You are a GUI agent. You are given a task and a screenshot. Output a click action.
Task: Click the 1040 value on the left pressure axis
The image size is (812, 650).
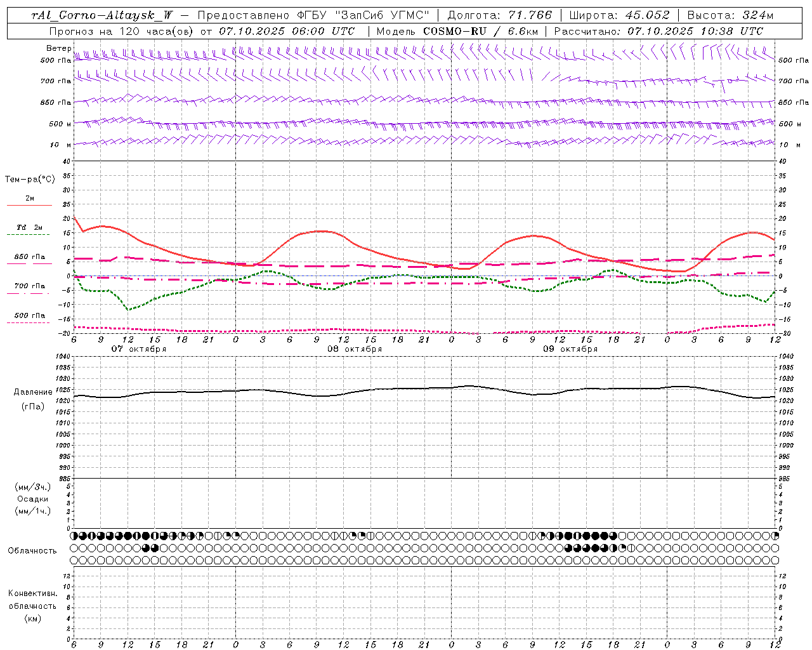point(62,357)
